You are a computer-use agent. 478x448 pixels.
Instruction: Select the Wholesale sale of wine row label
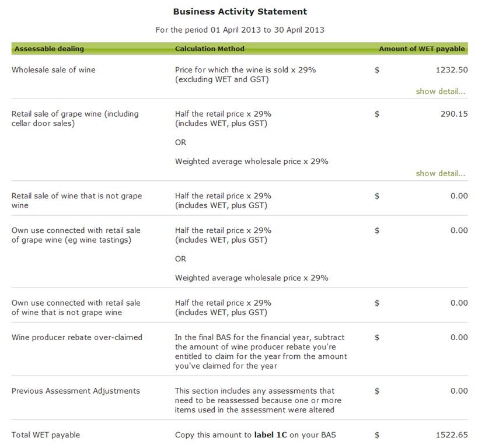point(54,70)
